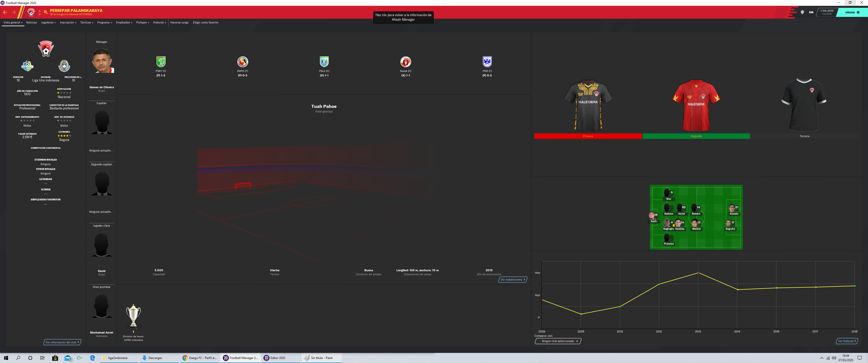Screen dimensions: 868x363
Task: Open the Liga Uno competition logo
Action: [27, 66]
